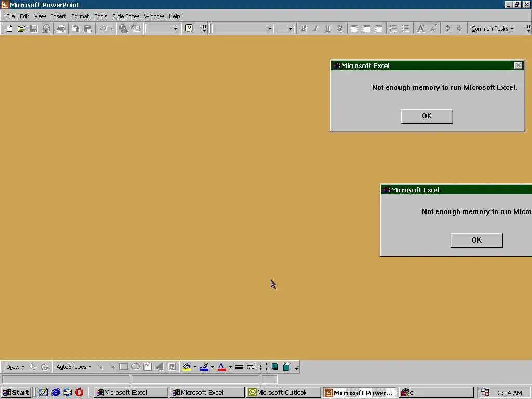The height and width of the screenshot is (399, 532).
Task: Open the Zoom percentage dropdown
Action: pos(175,29)
